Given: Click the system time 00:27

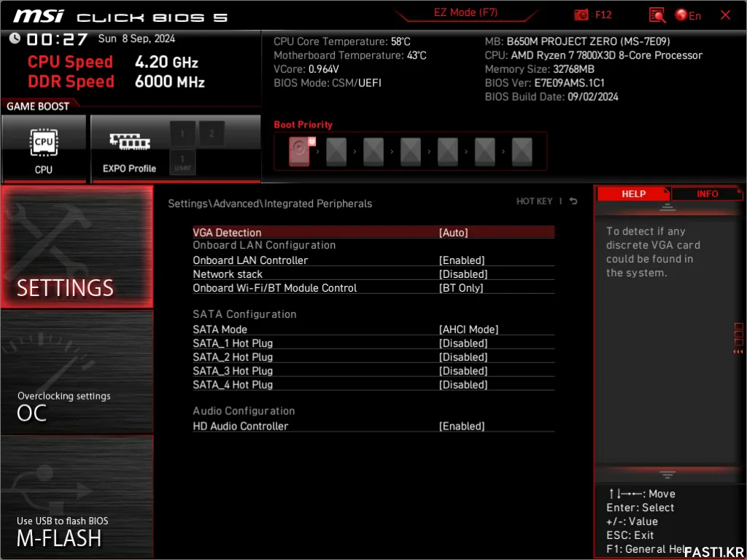Looking at the screenshot, I should [57, 39].
